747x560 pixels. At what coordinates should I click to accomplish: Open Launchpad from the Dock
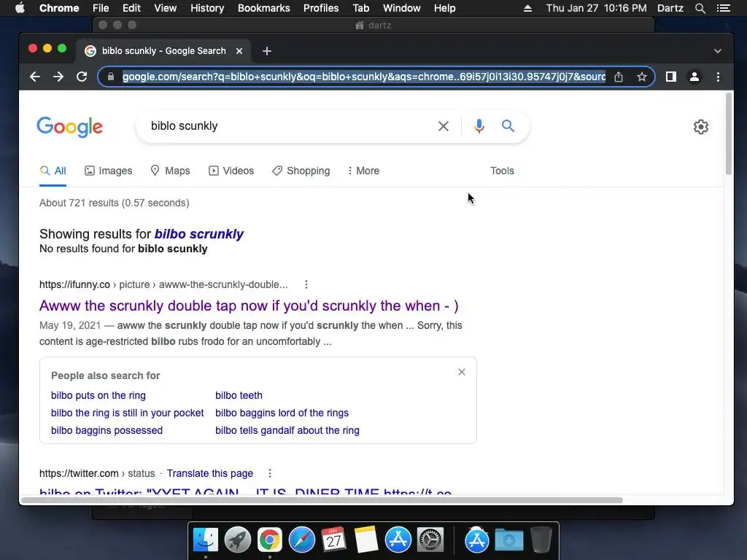coord(238,540)
